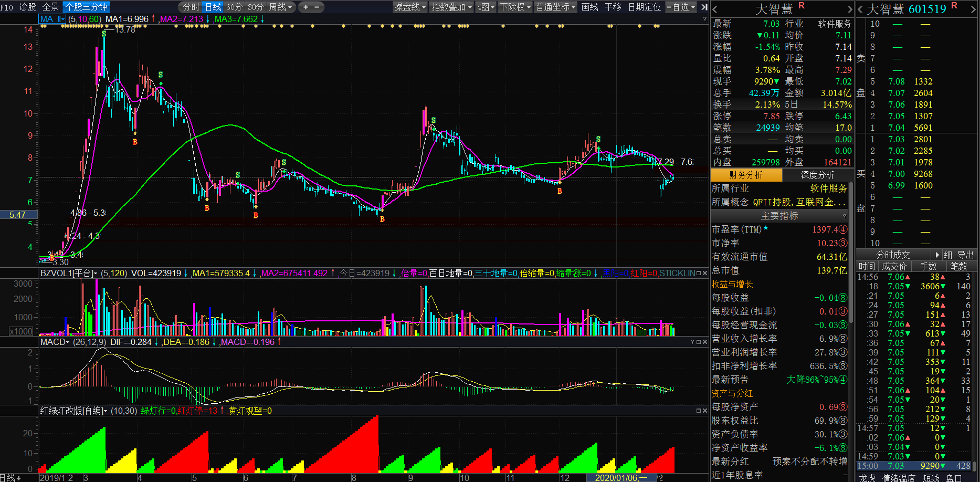Open the 4图 layout dropdown
The width and height of the screenshot is (980, 482).
[x=486, y=7]
